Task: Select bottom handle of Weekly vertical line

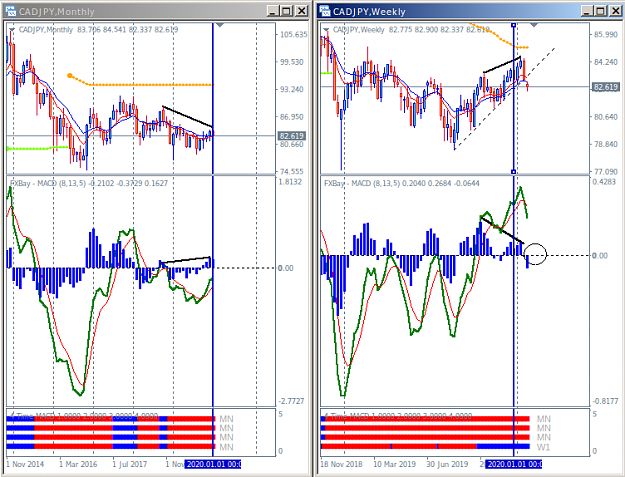Action: pyautogui.click(x=513, y=172)
